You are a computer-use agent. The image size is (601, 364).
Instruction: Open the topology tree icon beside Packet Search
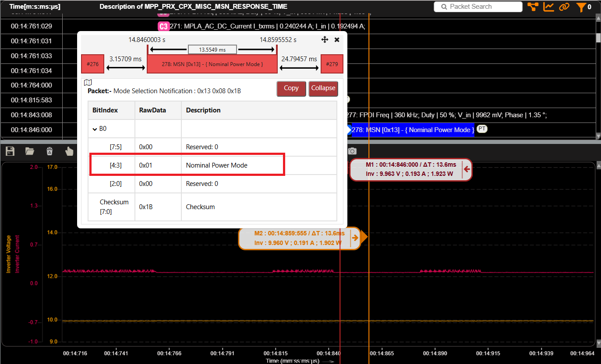(533, 7)
